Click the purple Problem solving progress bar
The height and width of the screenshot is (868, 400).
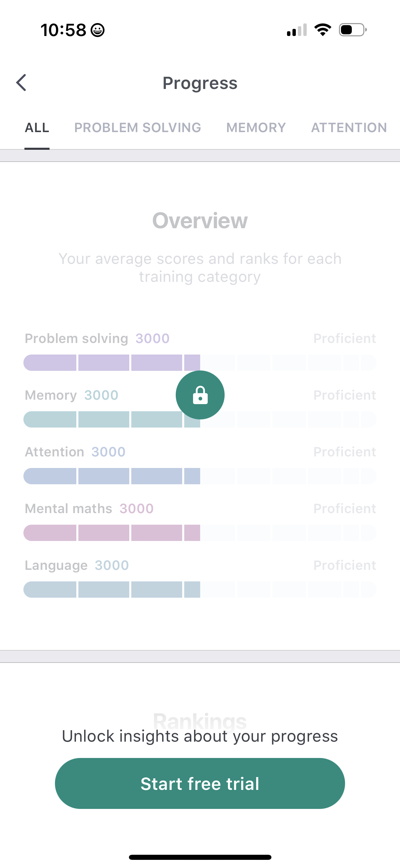click(112, 363)
